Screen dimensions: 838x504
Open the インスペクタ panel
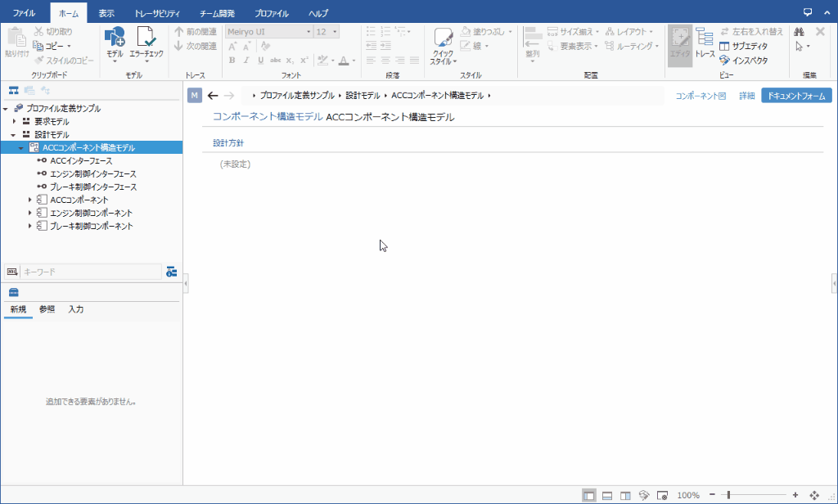coord(743,60)
